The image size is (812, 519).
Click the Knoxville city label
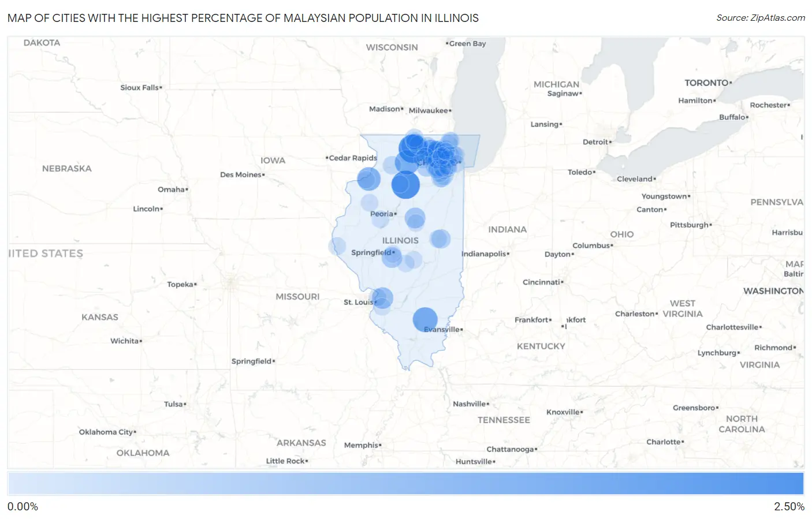coord(564,412)
